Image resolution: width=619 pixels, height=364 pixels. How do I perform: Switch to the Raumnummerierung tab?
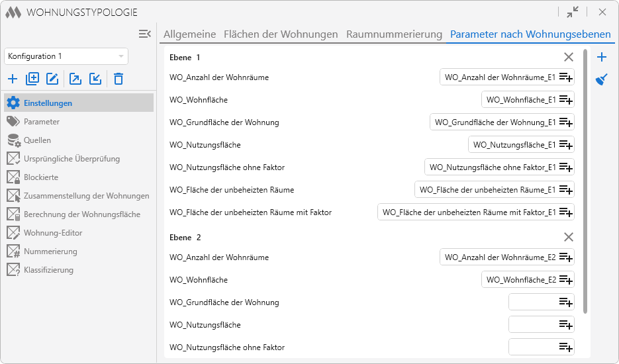[394, 34]
